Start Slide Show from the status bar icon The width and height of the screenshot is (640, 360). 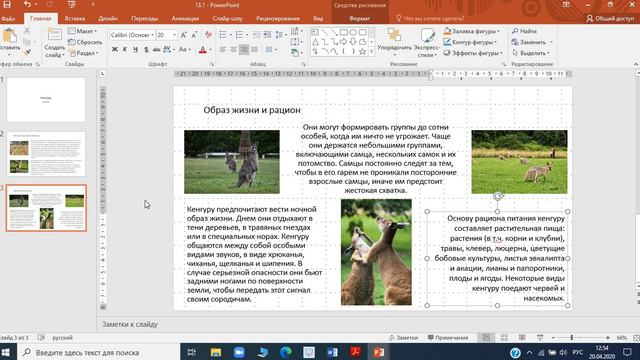[x=540, y=338]
